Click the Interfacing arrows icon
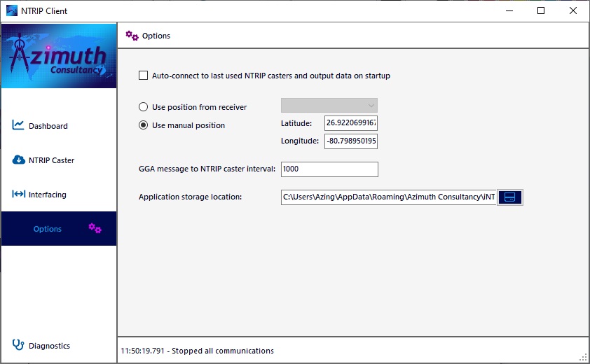This screenshot has height=364, width=590. coord(18,194)
